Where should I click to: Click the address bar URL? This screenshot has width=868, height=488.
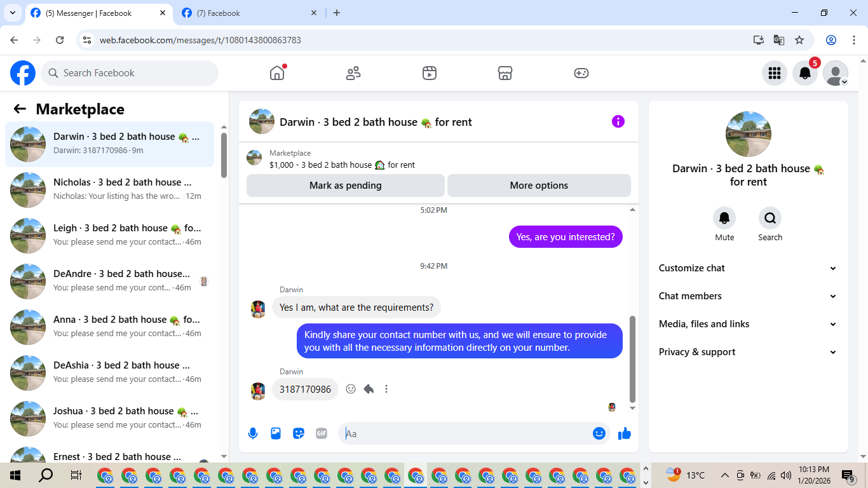(x=200, y=40)
